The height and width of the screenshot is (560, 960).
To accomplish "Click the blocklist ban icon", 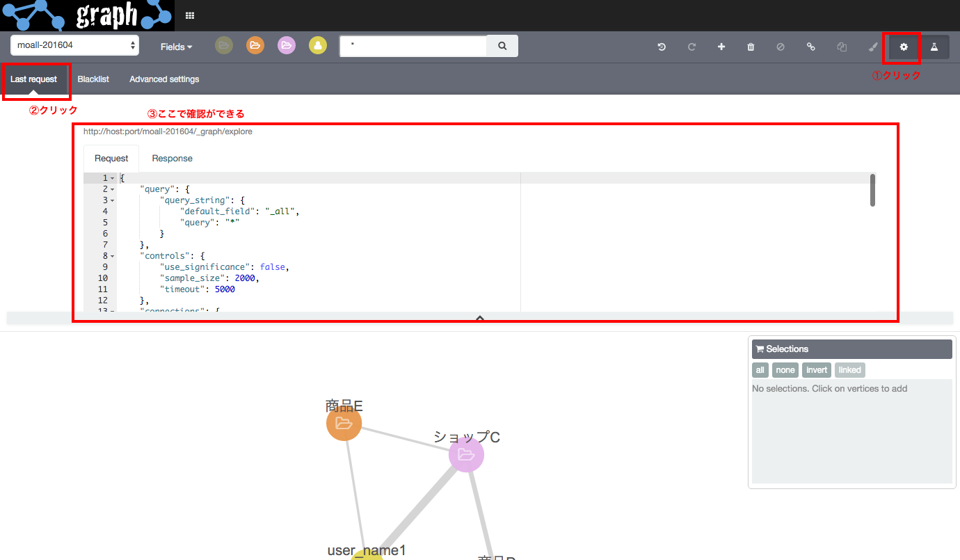I will [781, 47].
